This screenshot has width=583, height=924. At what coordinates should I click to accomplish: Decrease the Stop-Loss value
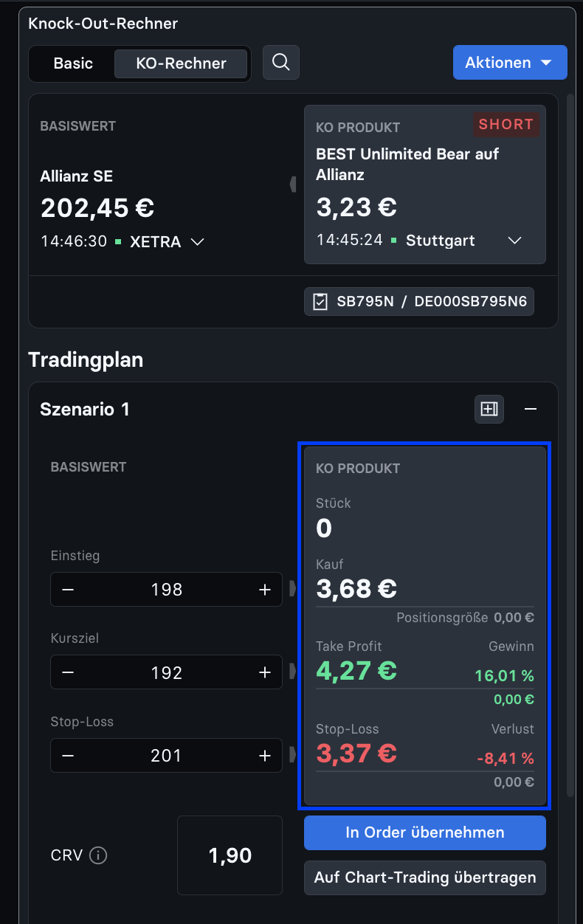68,756
